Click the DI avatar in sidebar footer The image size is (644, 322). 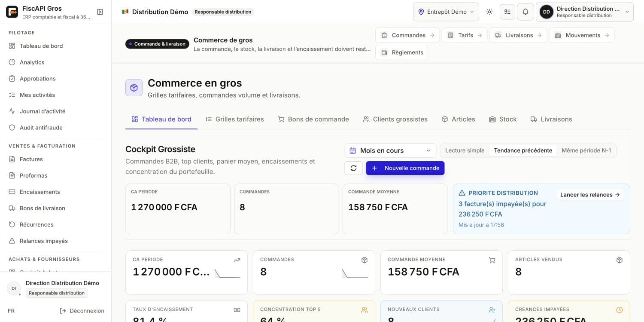coord(14,288)
